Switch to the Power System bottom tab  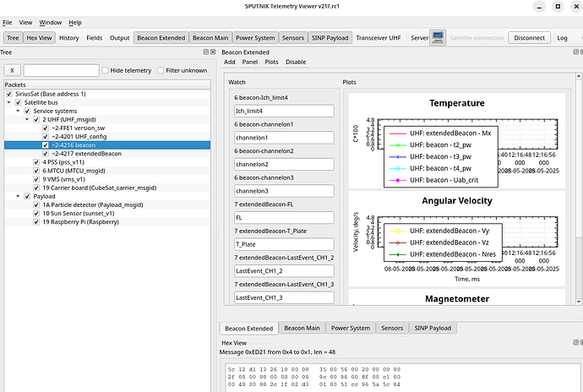click(x=351, y=328)
